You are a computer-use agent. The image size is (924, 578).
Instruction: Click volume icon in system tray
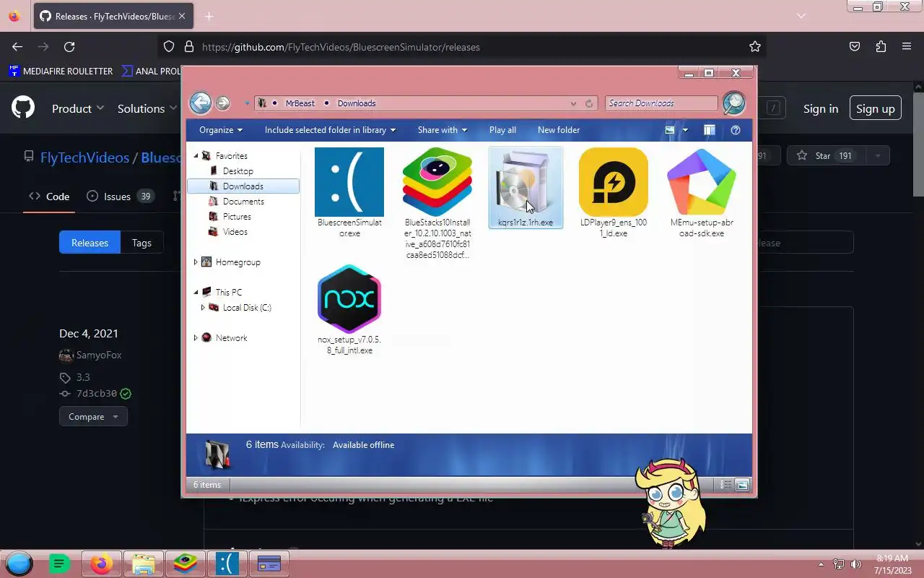click(856, 564)
